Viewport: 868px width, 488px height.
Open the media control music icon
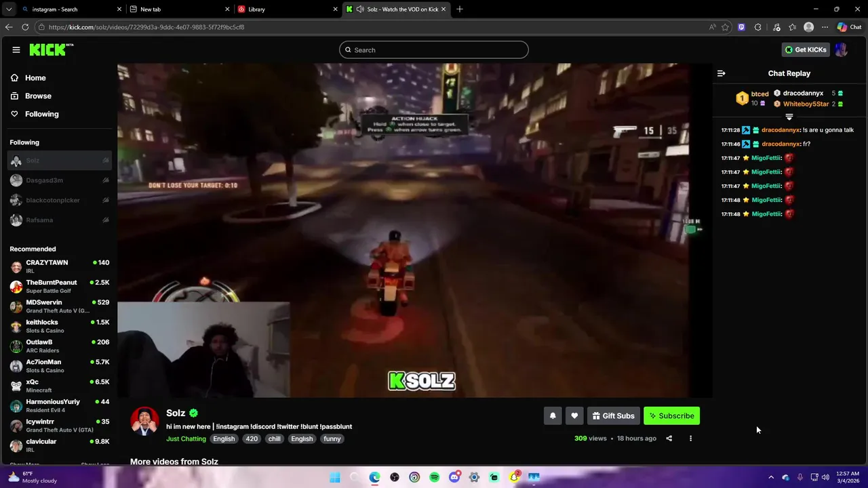(776, 27)
